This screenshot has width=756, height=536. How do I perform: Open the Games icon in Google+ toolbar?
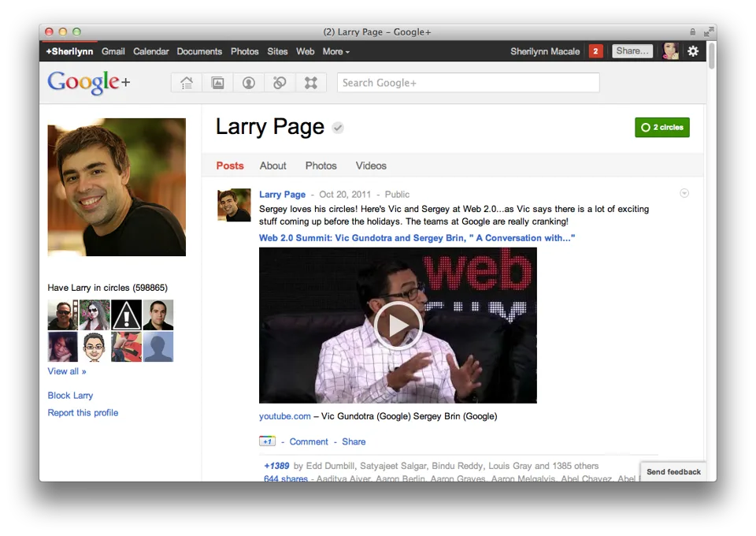311,83
